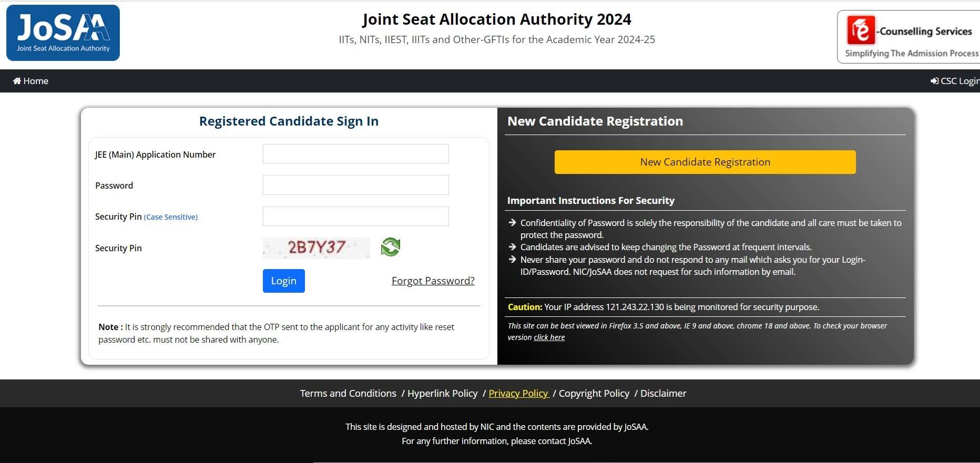
Task: Click the '(Case Sensitive)' link beside Security Pin
Action: click(x=170, y=217)
